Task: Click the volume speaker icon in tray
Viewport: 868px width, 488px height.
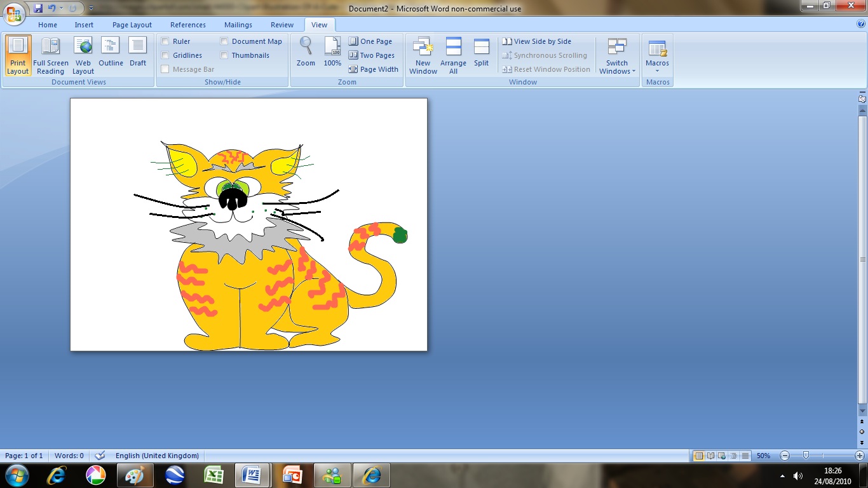Action: click(799, 476)
